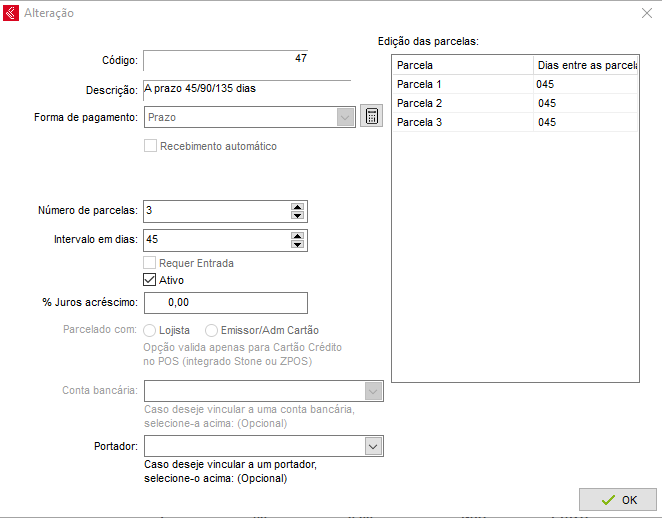Increase Número de parcelas with up arrow
Screen dimensions: 662x518
pos(297,206)
